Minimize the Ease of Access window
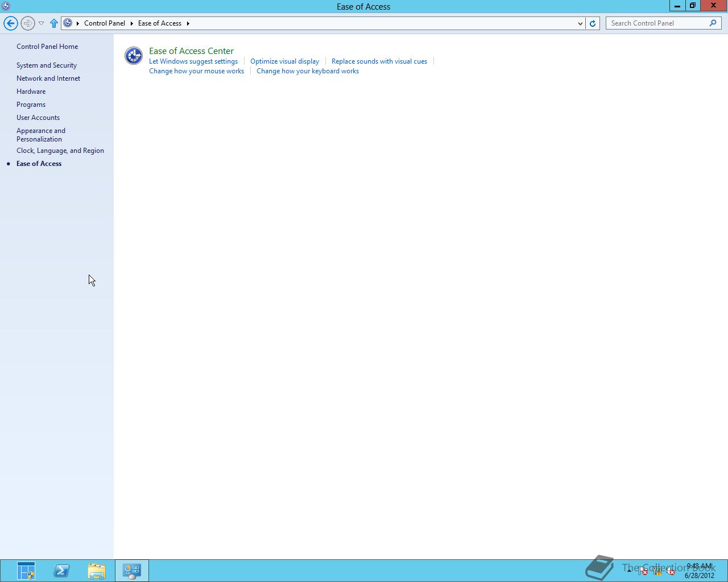Viewport: 728px width, 582px height. [677, 6]
